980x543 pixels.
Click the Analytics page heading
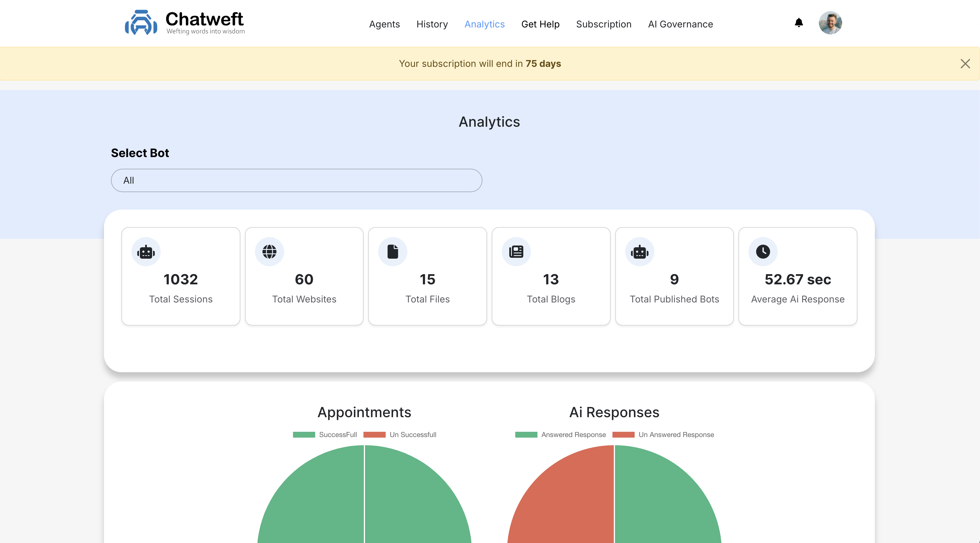pyautogui.click(x=489, y=122)
